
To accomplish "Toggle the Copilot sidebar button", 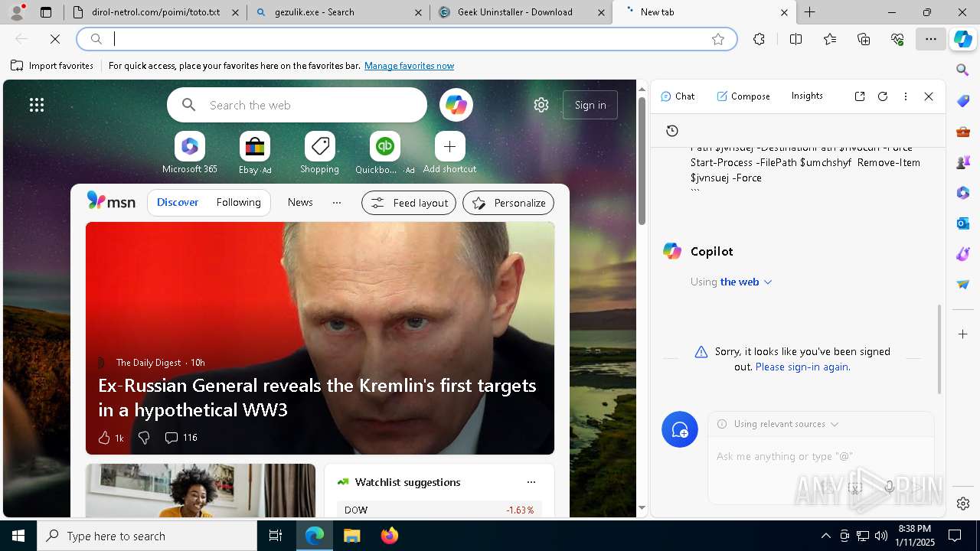I will [963, 39].
